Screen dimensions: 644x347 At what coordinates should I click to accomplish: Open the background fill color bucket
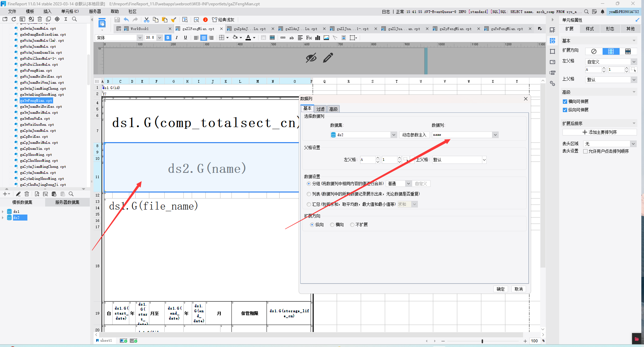235,38
